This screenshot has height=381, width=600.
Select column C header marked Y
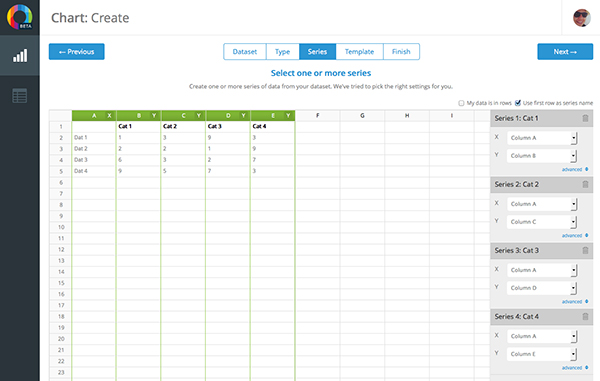(183, 116)
